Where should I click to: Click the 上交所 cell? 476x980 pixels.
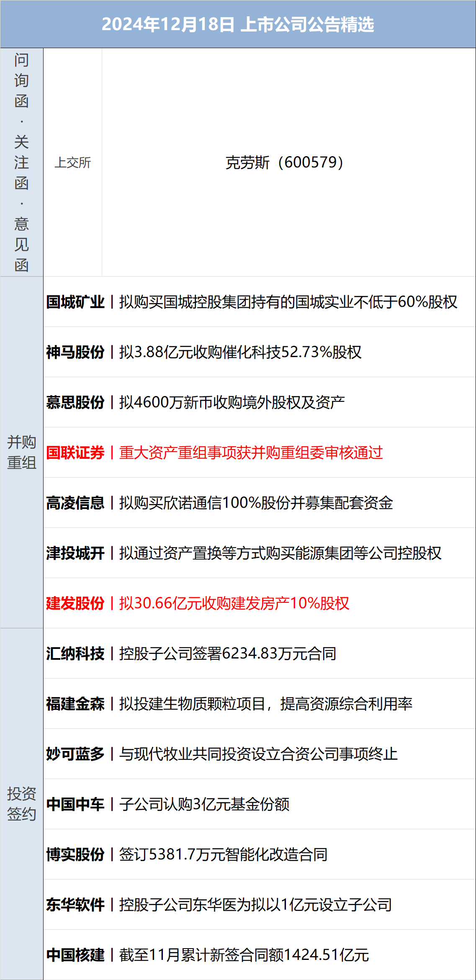coord(72,162)
